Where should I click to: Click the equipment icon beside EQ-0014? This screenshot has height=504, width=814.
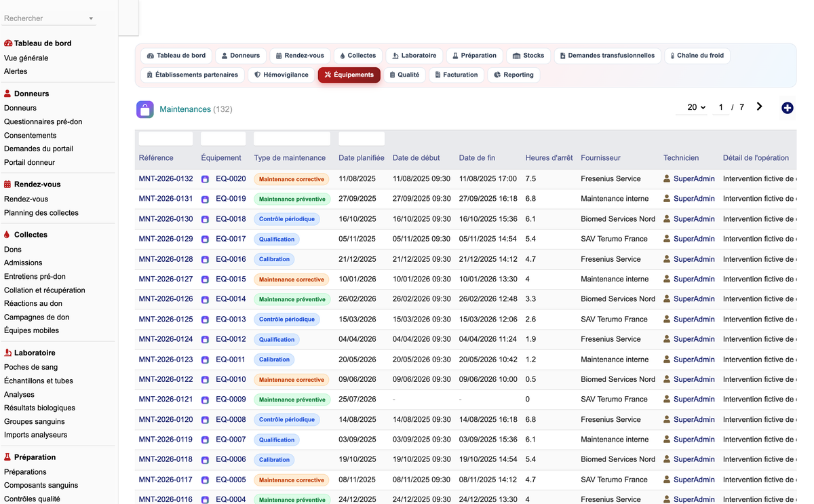coord(205,299)
